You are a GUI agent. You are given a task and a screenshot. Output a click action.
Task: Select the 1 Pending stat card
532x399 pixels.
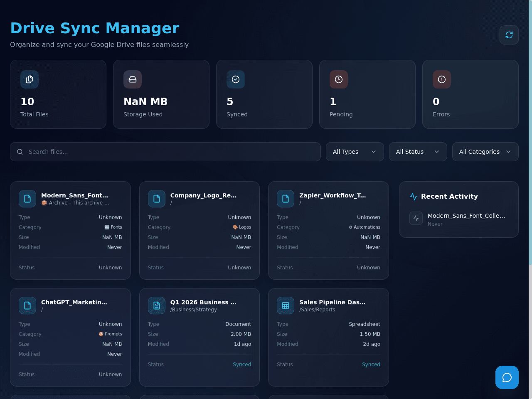367,94
